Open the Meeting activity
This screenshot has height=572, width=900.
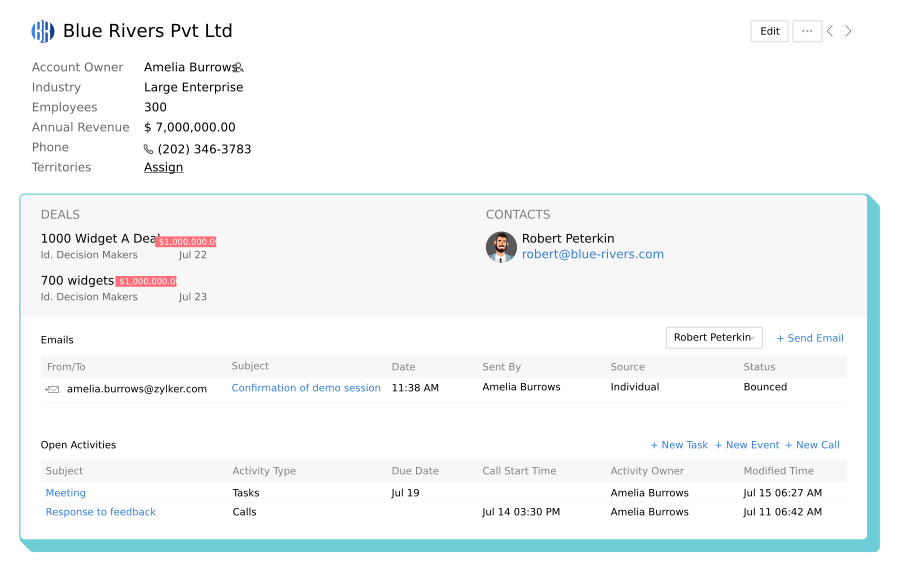coord(65,493)
